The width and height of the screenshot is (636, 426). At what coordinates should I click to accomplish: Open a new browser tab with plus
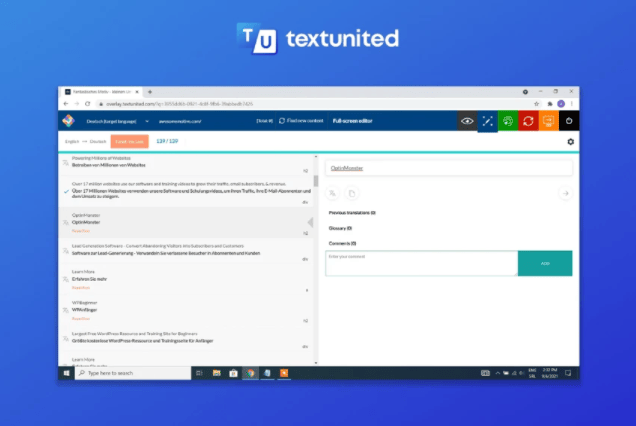150,92
